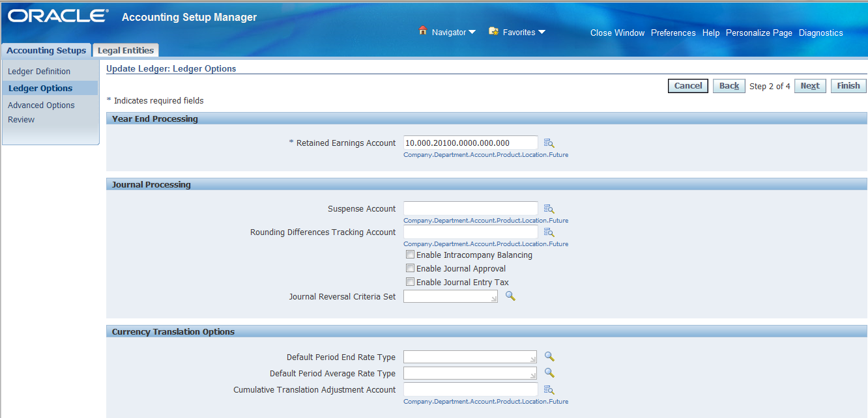Search Journal Reversal Criteria Set magnifier

point(510,296)
